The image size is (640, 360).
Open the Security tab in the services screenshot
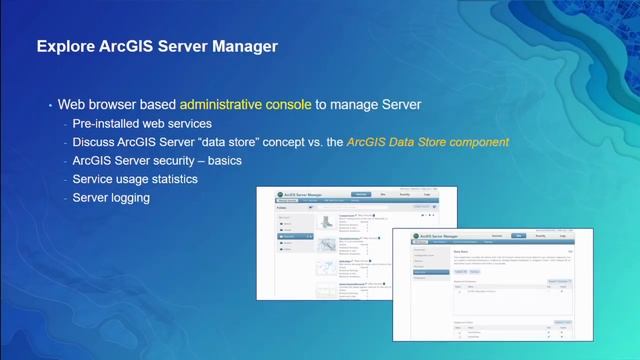tap(405, 194)
